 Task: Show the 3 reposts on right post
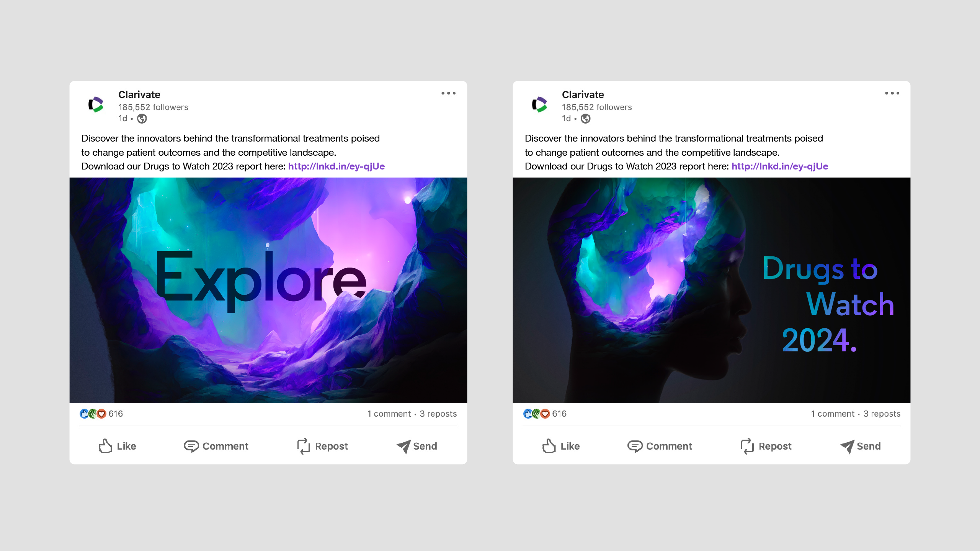click(x=882, y=414)
